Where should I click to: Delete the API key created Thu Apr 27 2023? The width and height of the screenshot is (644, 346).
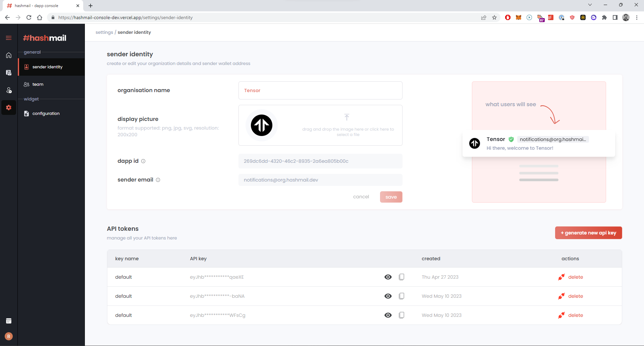[x=571, y=277]
